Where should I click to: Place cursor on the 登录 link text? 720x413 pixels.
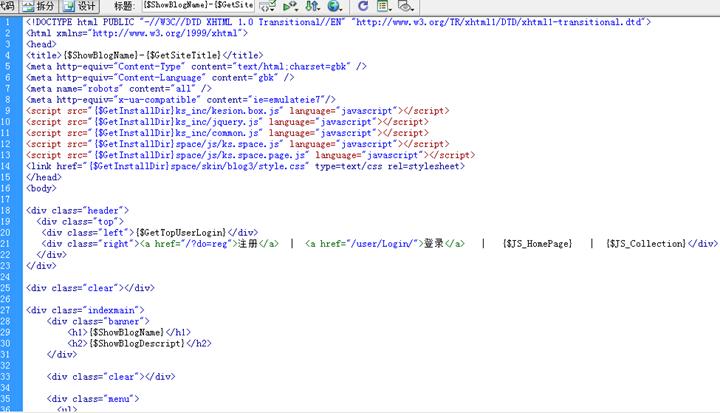[433, 244]
